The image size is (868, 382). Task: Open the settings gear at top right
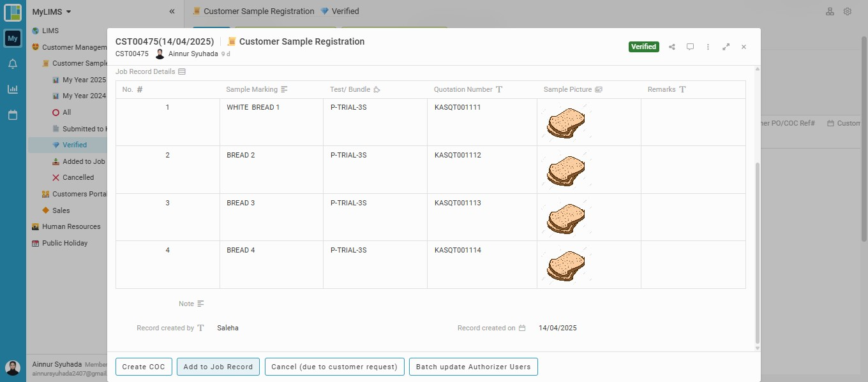coord(848,11)
